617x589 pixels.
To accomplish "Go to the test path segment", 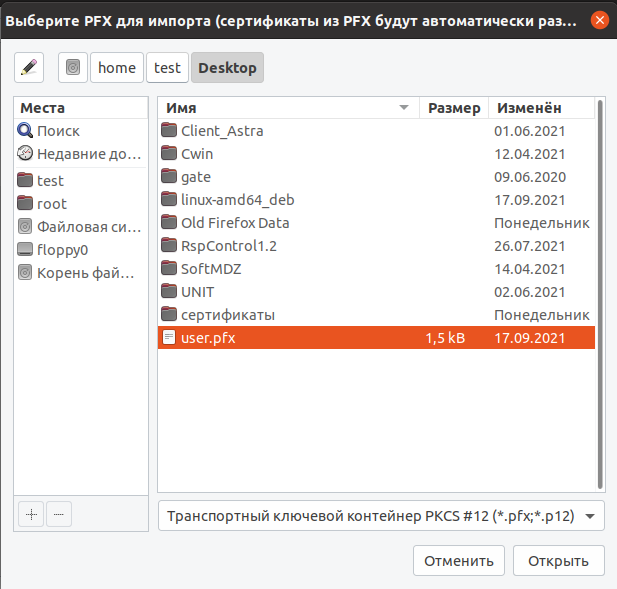I will (168, 68).
